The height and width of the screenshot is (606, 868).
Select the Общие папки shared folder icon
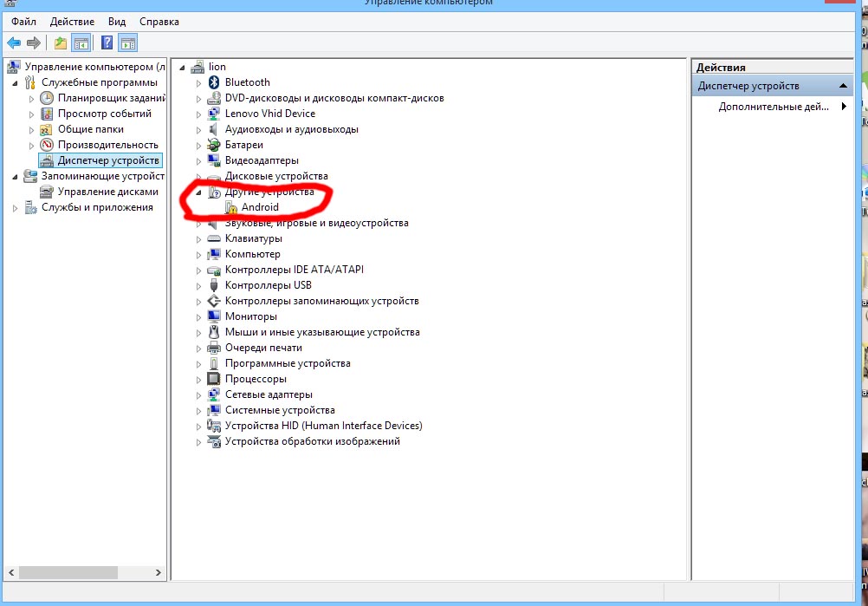47,129
